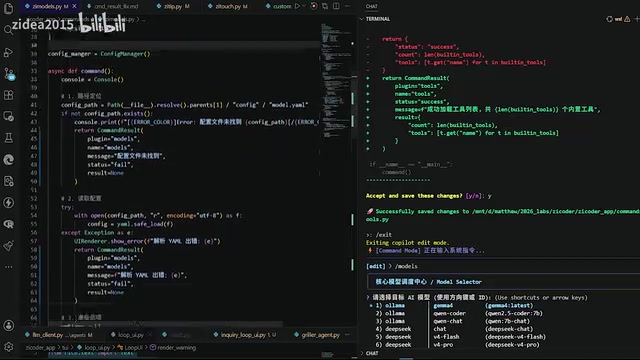Open the Run and Debug view
This screenshot has height=360, width=640.
[9, 52]
